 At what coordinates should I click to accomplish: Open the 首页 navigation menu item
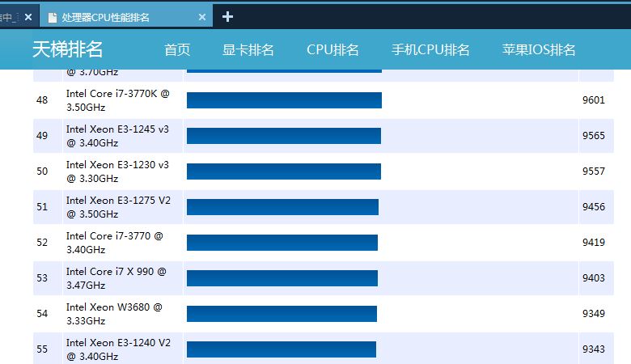177,50
